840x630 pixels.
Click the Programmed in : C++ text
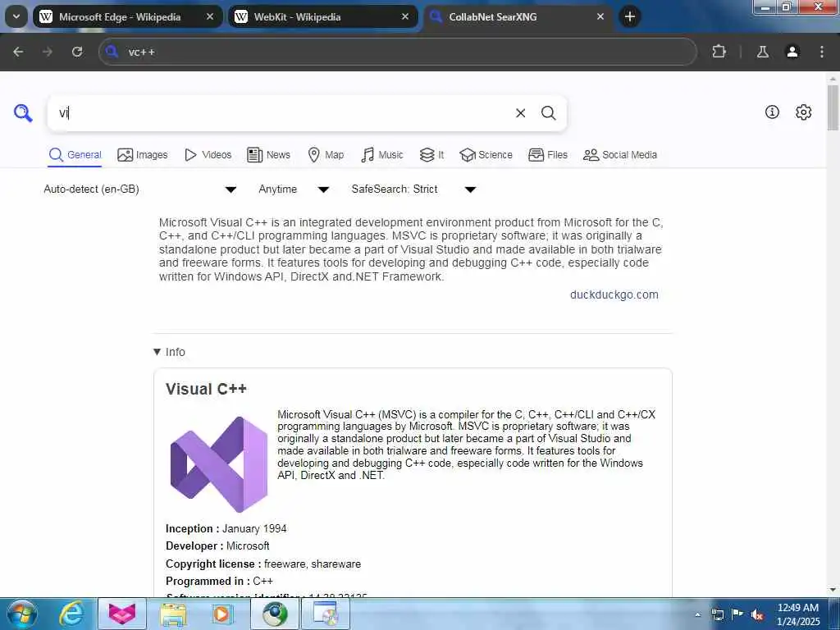(x=219, y=582)
